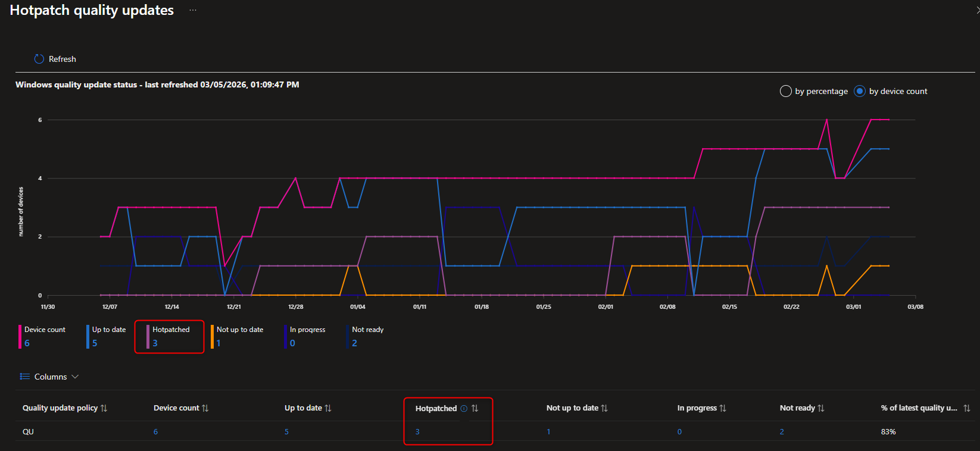Select the by device count radio button

860,91
